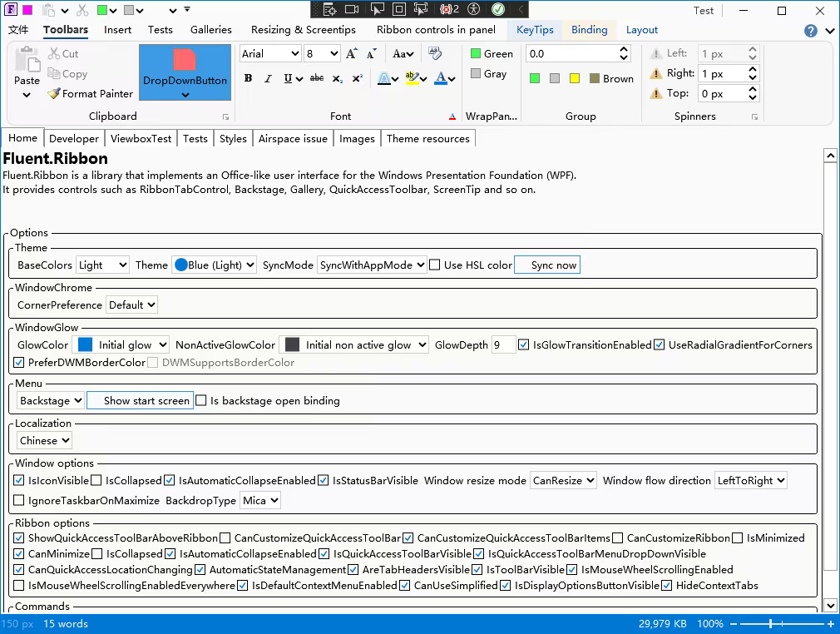Switch to the Developer tab

point(73,138)
